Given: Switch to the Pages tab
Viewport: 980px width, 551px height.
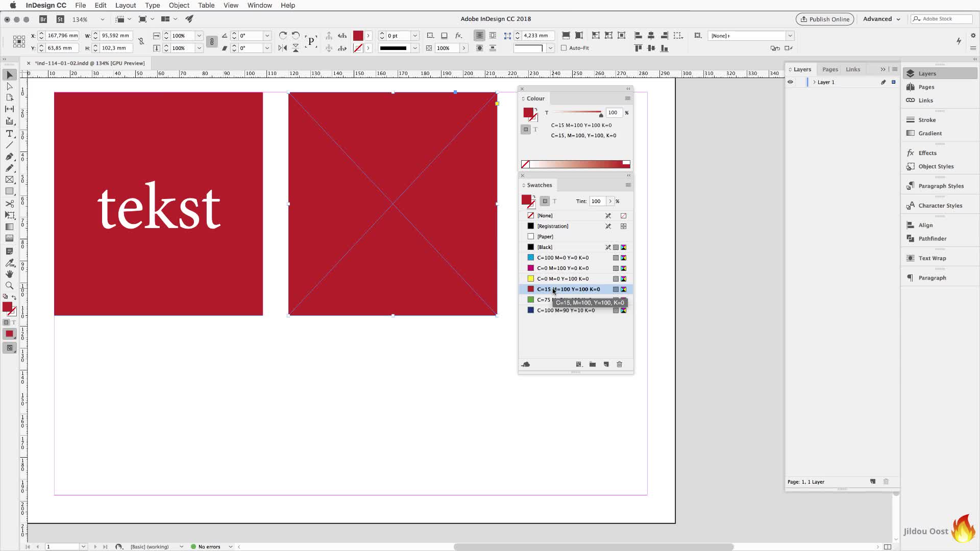Looking at the screenshot, I should click(830, 69).
